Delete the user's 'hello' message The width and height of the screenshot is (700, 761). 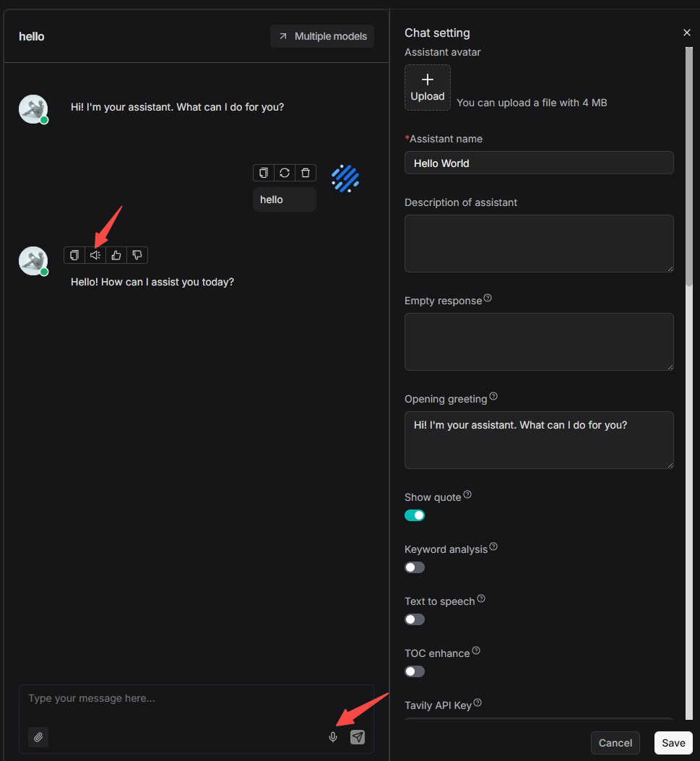[x=306, y=173]
